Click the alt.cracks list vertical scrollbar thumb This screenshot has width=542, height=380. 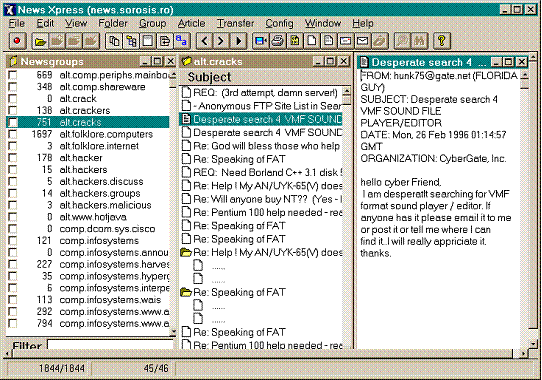[346, 101]
